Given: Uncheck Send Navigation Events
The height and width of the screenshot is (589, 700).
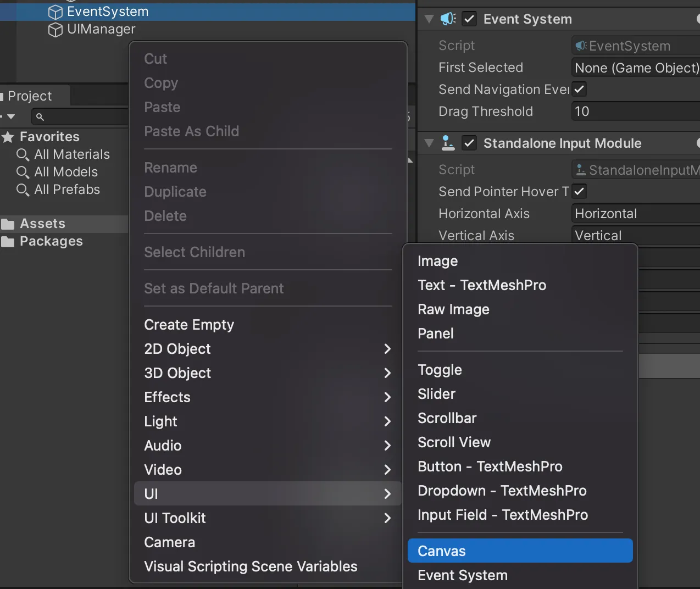Looking at the screenshot, I should point(579,88).
